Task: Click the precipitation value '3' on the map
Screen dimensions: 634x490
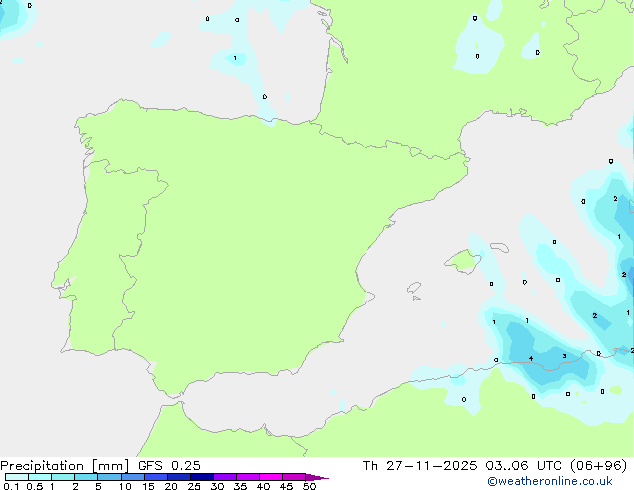Action: 564,356
